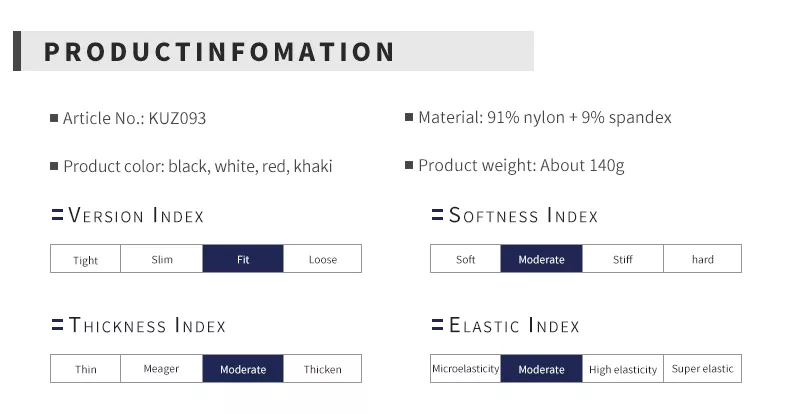This screenshot has width=790, height=414.
Task: Pick Super elastic option
Action: [x=703, y=369]
